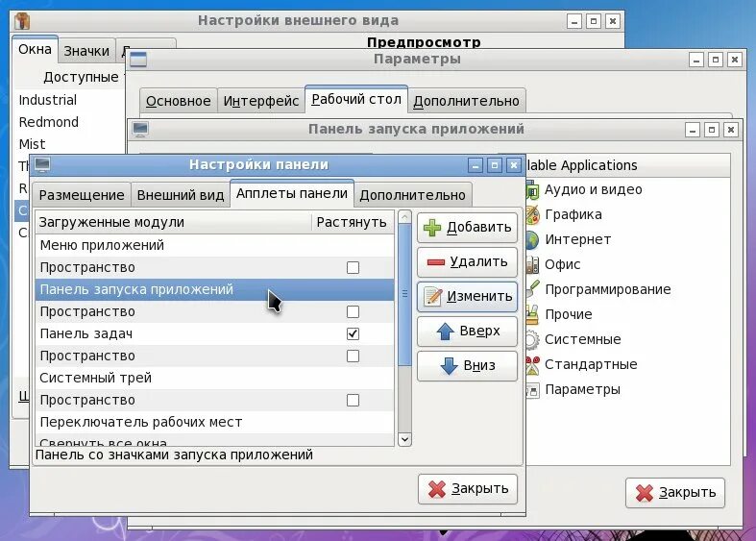Click Закрыть in Панель запуска приложений window
The image size is (756, 541).
(x=675, y=492)
